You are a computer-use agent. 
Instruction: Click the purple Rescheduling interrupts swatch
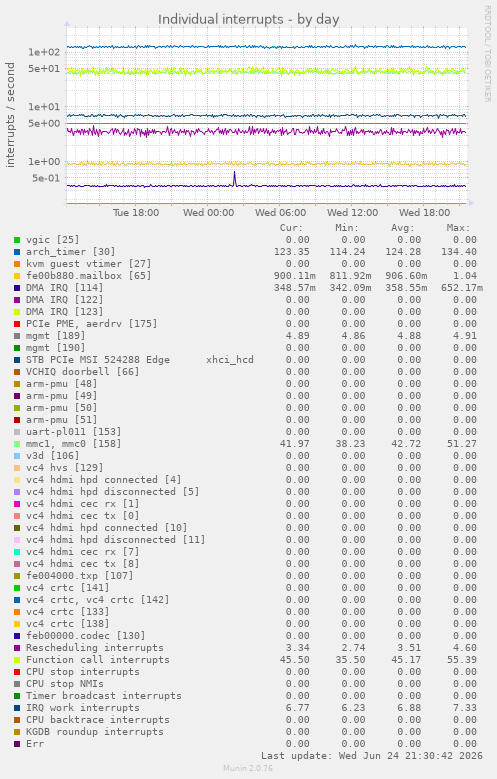[17, 648]
